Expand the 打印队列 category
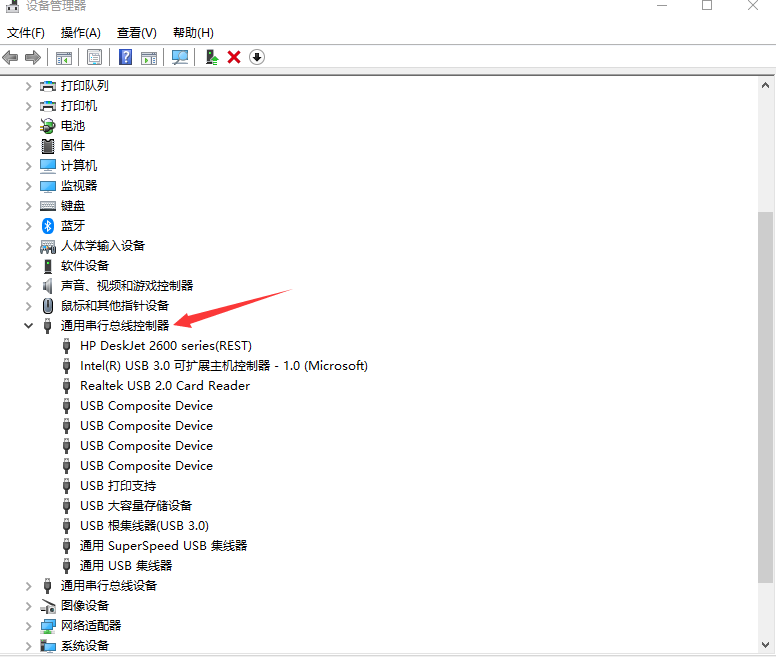 pyautogui.click(x=28, y=86)
